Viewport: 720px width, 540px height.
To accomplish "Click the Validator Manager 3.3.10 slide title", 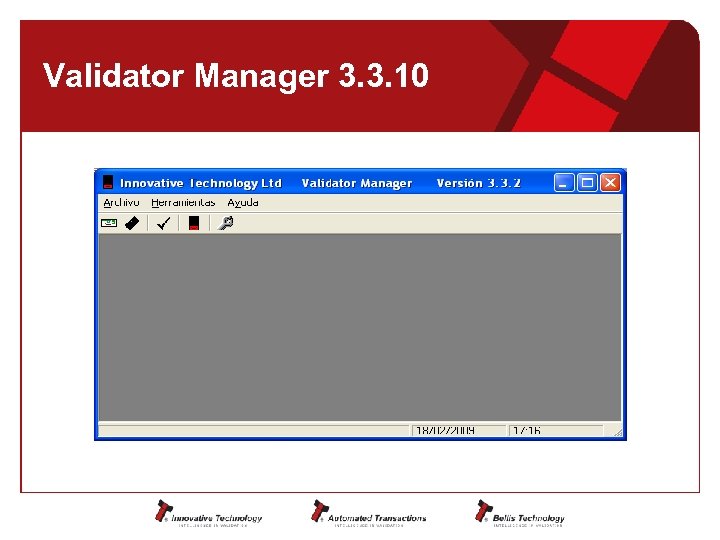I will click(236, 76).
